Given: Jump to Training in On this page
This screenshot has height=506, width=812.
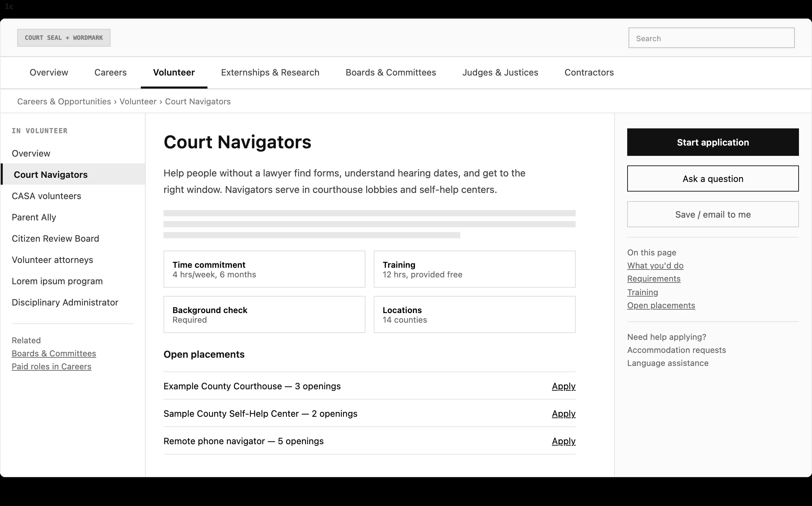Looking at the screenshot, I should pyautogui.click(x=642, y=292).
